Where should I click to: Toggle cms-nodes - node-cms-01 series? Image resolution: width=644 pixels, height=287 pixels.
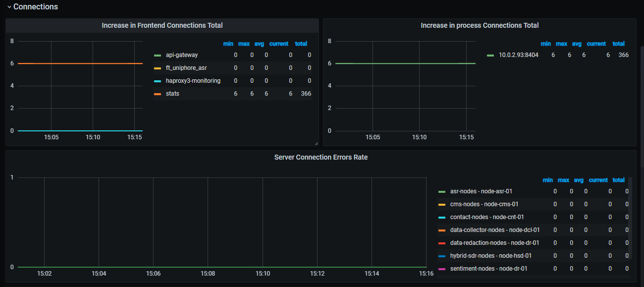point(484,204)
